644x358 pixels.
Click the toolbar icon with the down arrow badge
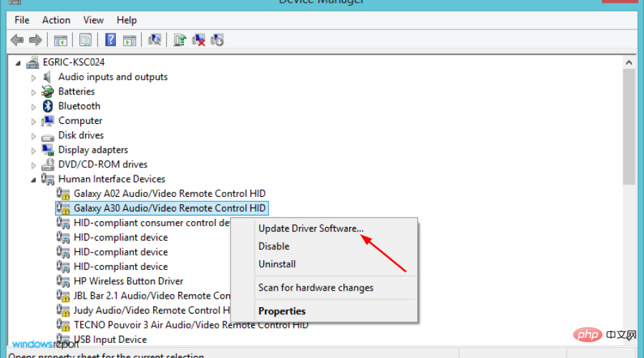click(218, 40)
